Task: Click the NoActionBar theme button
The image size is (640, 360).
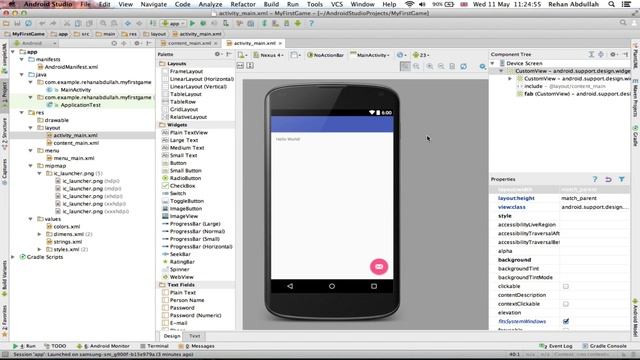Action: coord(325,55)
